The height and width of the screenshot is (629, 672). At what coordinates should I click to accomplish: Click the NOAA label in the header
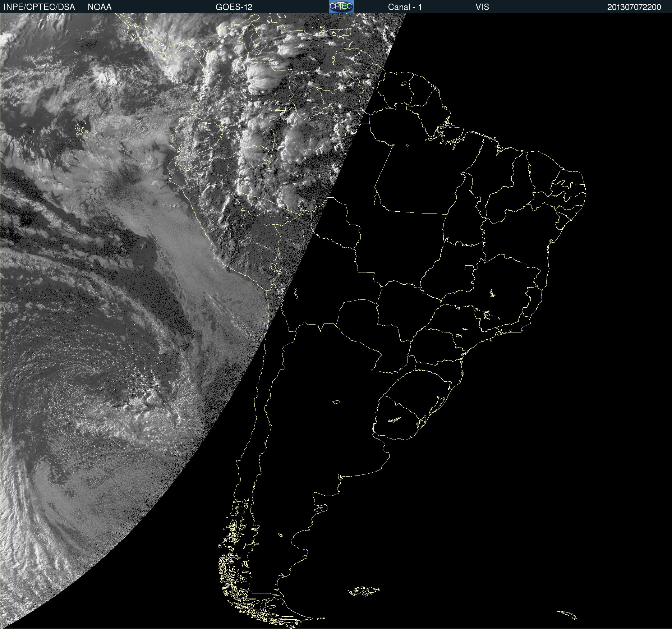tap(100, 7)
